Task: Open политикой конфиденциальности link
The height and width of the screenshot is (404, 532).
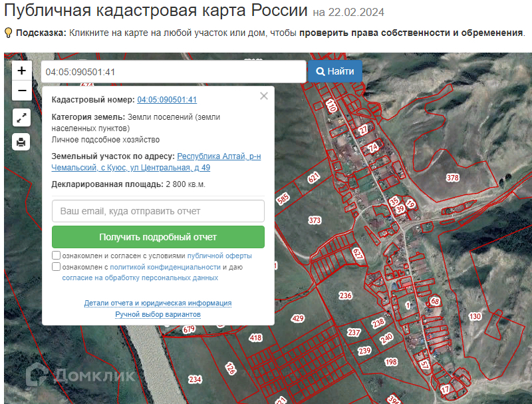Action: [x=165, y=267]
